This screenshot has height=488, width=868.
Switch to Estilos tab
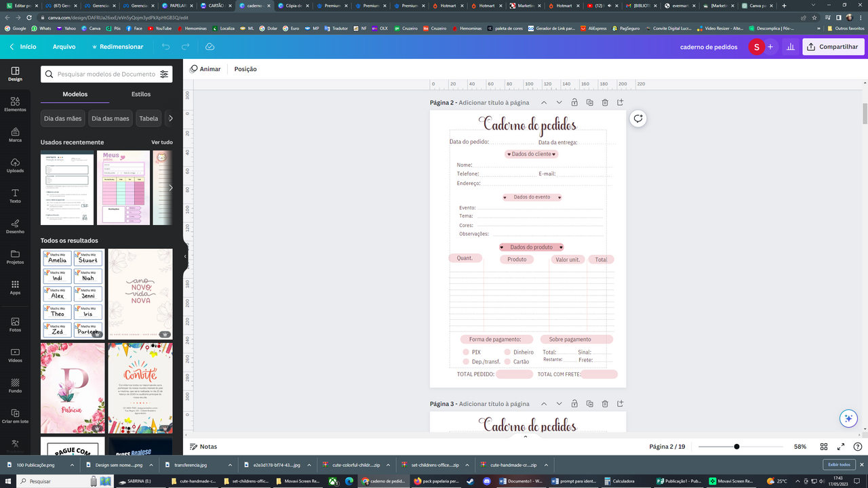tap(141, 94)
